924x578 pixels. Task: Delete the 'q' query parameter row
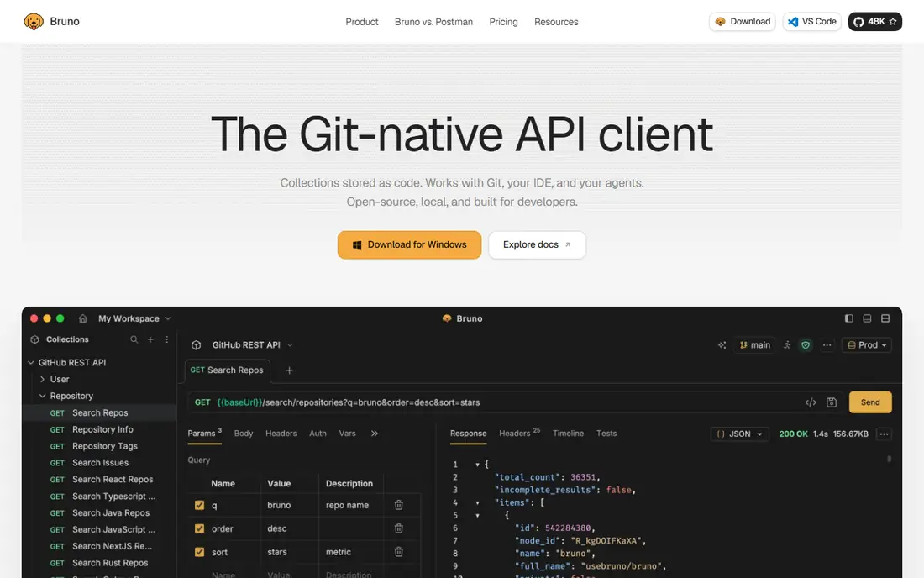(x=399, y=505)
